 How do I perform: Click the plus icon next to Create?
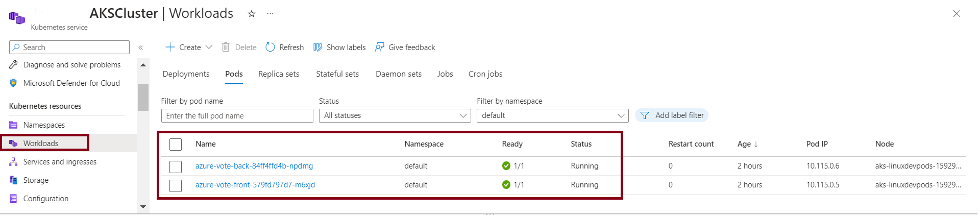[x=170, y=47]
